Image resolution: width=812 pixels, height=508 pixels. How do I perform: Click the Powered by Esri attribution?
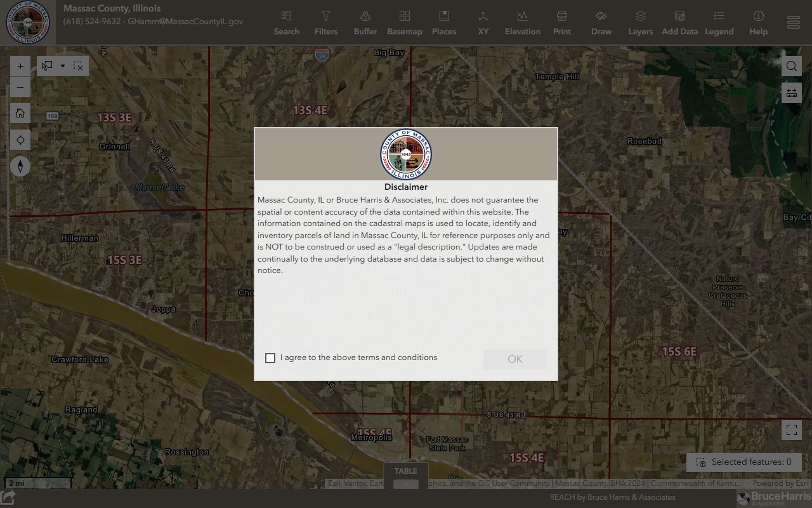click(780, 484)
